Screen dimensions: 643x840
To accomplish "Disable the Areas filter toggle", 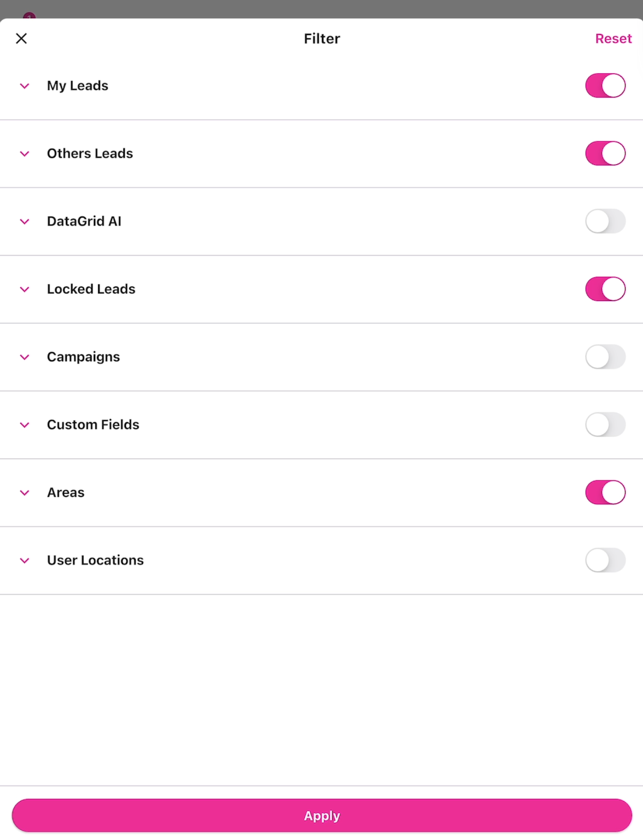I will pyautogui.click(x=605, y=492).
